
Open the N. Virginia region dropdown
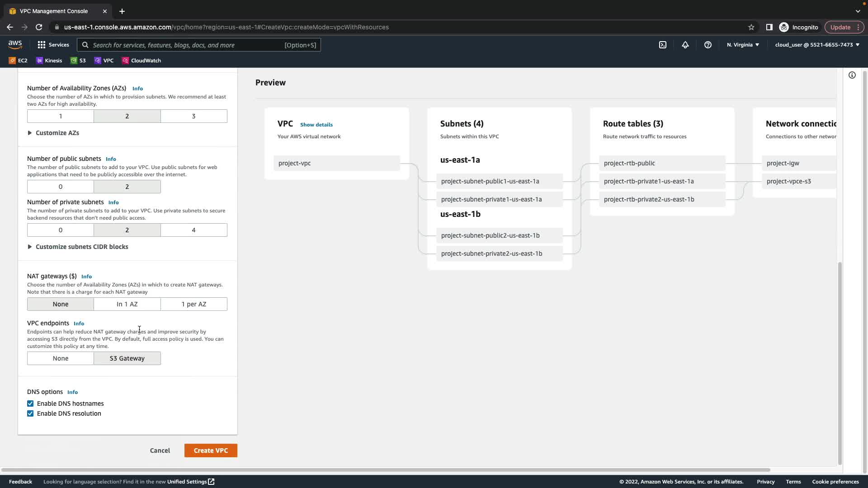[743, 45]
